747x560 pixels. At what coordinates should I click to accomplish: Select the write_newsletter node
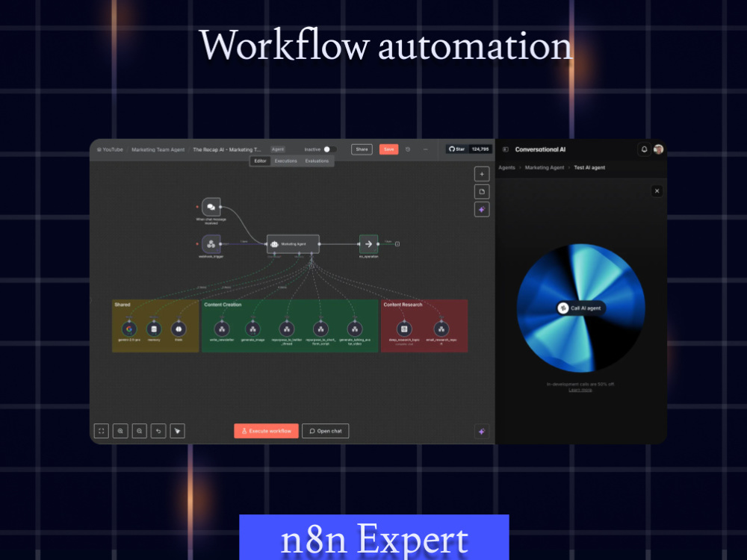(x=222, y=329)
